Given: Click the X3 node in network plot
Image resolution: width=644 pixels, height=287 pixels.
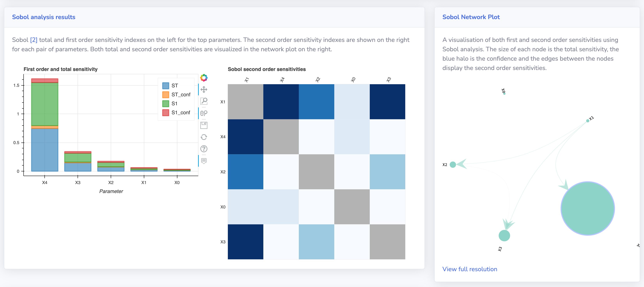Looking at the screenshot, I should pyautogui.click(x=504, y=236).
